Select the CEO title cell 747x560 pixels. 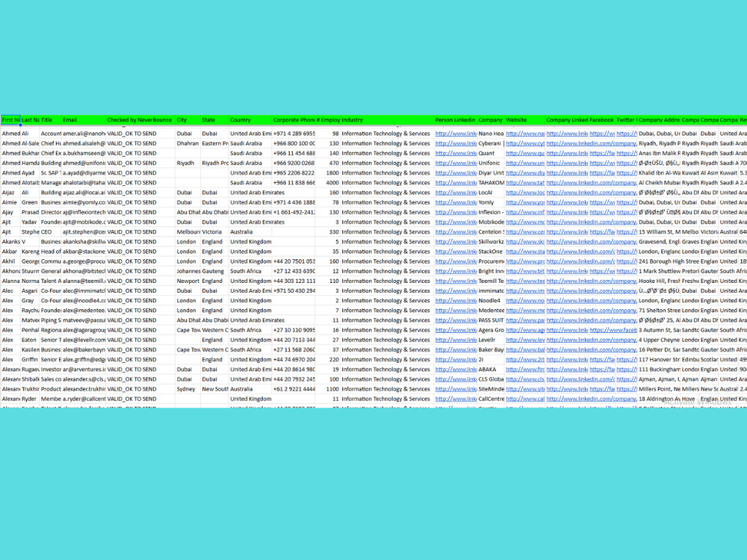pyautogui.click(x=51, y=232)
